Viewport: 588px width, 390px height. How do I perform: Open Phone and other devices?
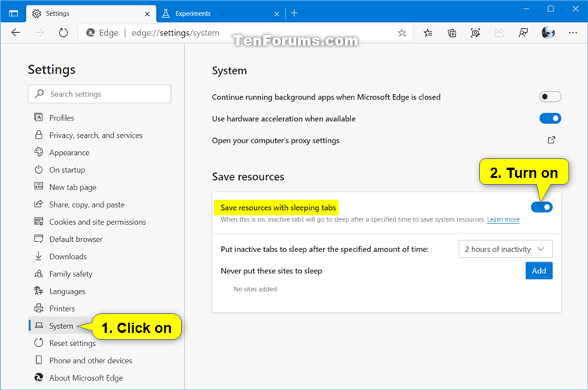click(90, 360)
